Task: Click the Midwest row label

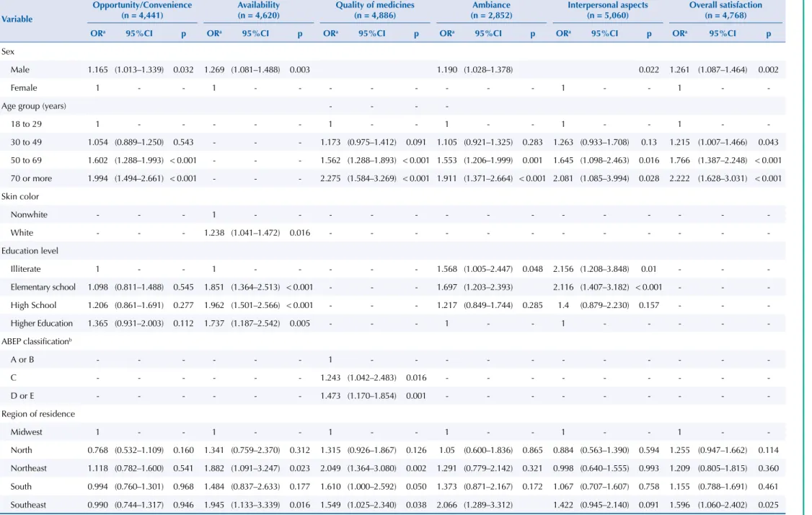Action: 27,432
